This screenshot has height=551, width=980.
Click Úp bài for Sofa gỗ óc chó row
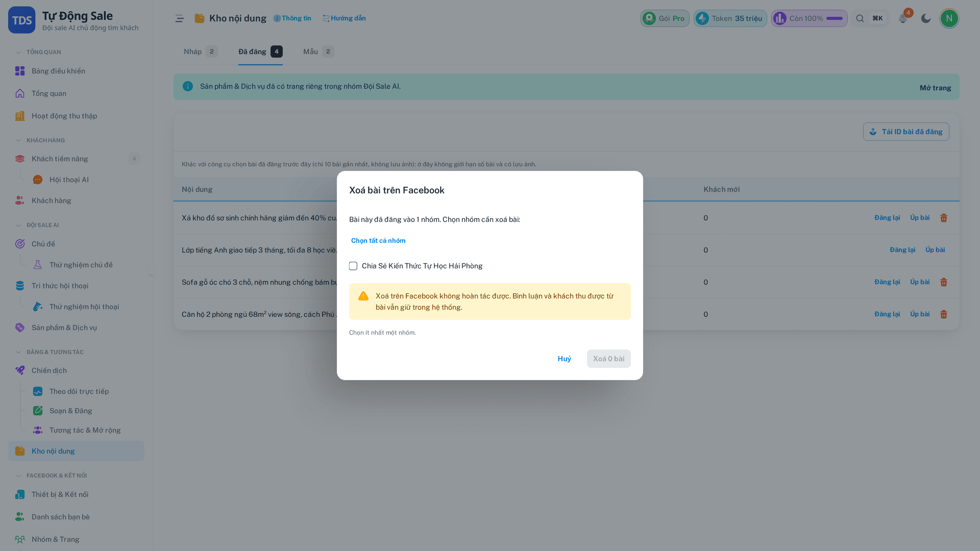tap(920, 282)
